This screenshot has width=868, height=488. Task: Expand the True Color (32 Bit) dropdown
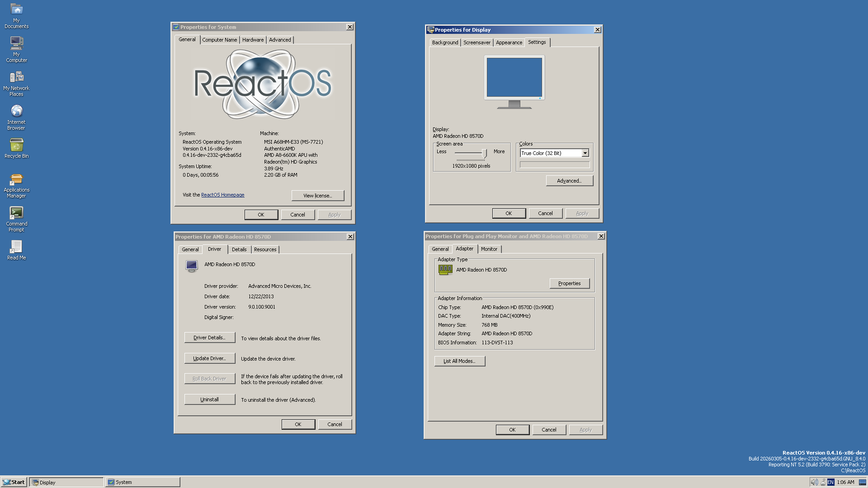pyautogui.click(x=585, y=153)
